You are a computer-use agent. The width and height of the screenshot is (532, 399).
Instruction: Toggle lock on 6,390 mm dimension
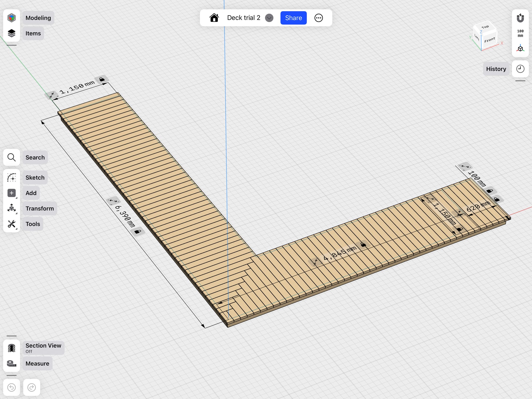pyautogui.click(x=138, y=232)
